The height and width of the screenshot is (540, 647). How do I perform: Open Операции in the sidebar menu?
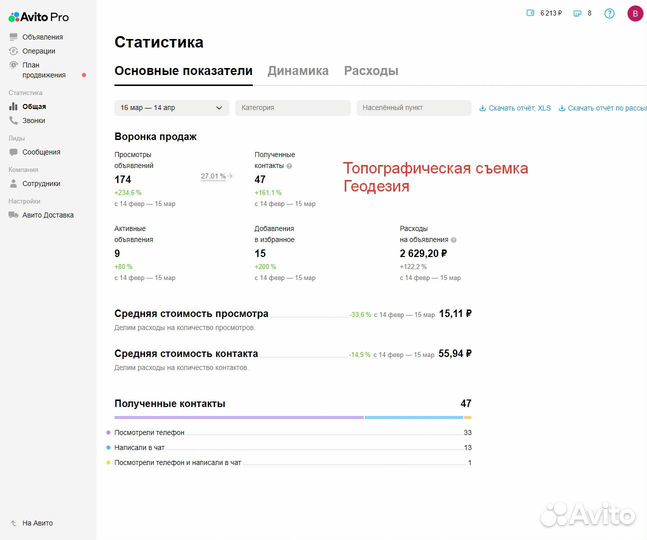(x=39, y=51)
